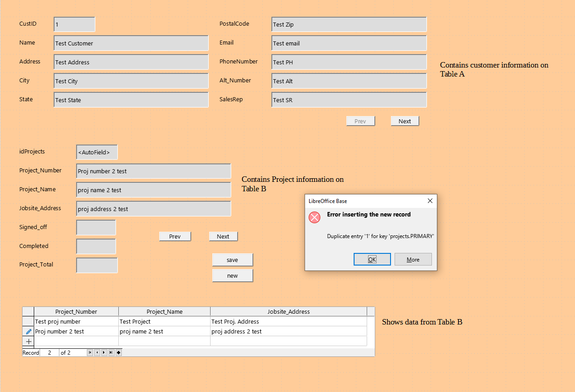
Task: Click More in the error dialog
Action: pyautogui.click(x=413, y=259)
